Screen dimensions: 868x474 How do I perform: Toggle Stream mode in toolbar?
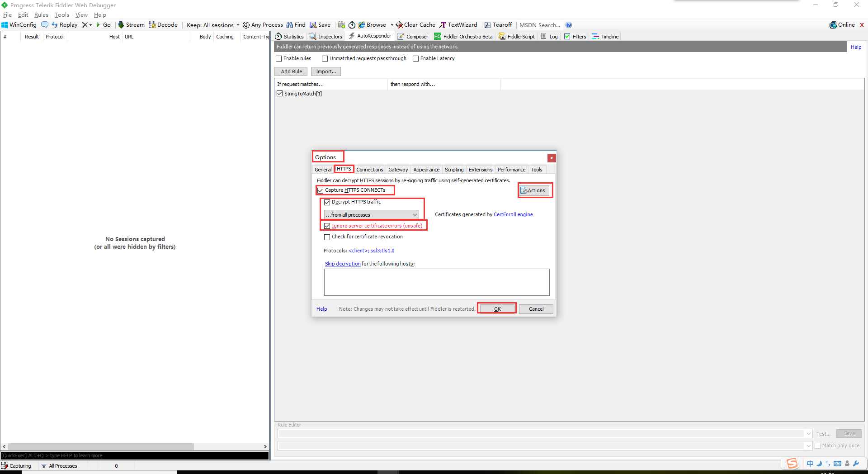click(131, 25)
